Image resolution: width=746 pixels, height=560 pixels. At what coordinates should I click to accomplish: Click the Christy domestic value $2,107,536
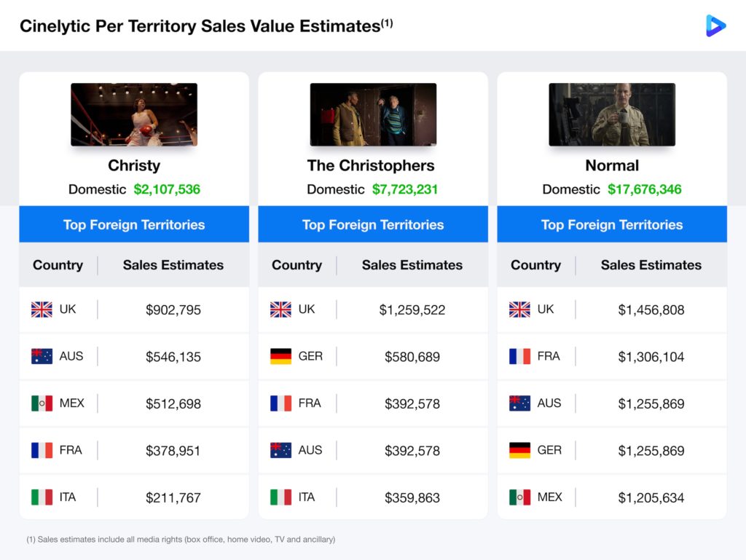pyautogui.click(x=167, y=189)
